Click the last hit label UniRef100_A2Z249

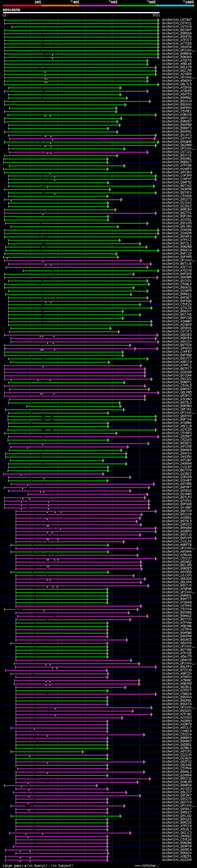coord(177,860)
